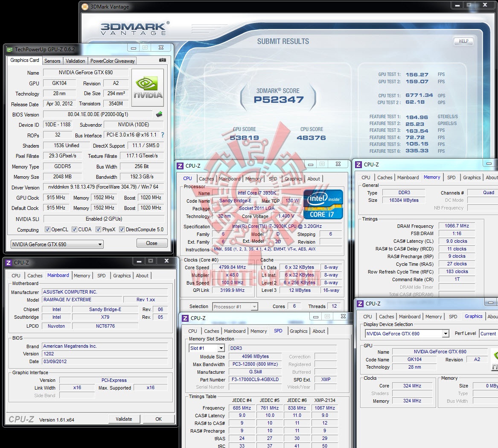Switch to Caches tab in Mainboard CPU-Z window
The image size is (498, 448).
(x=35, y=276)
